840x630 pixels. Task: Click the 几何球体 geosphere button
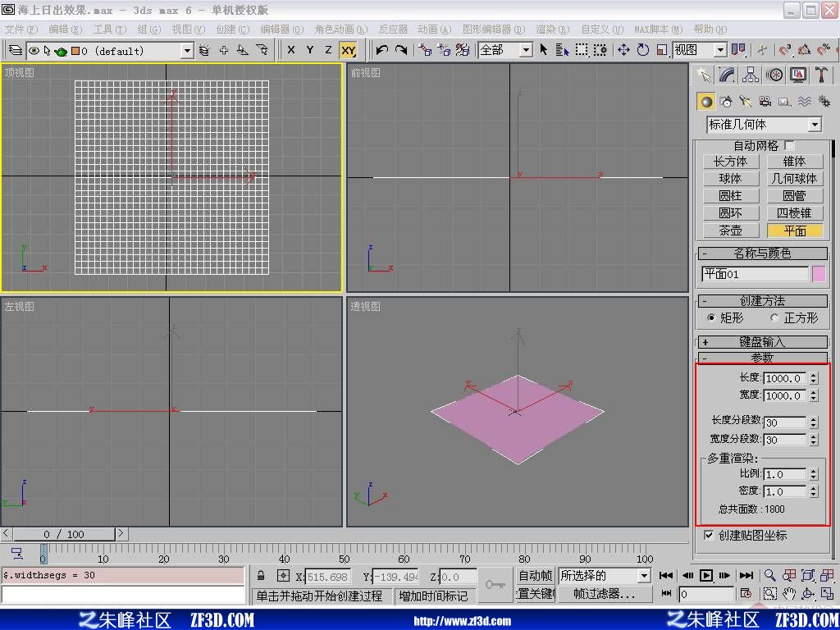coord(795,178)
